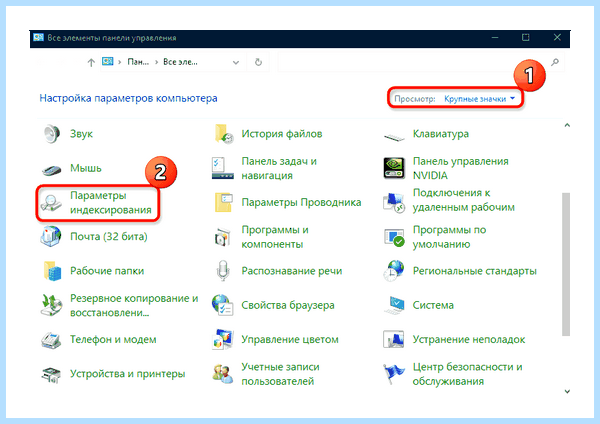Open the Распознавание речи microphone icon
The width and height of the screenshot is (600, 424).
click(223, 271)
